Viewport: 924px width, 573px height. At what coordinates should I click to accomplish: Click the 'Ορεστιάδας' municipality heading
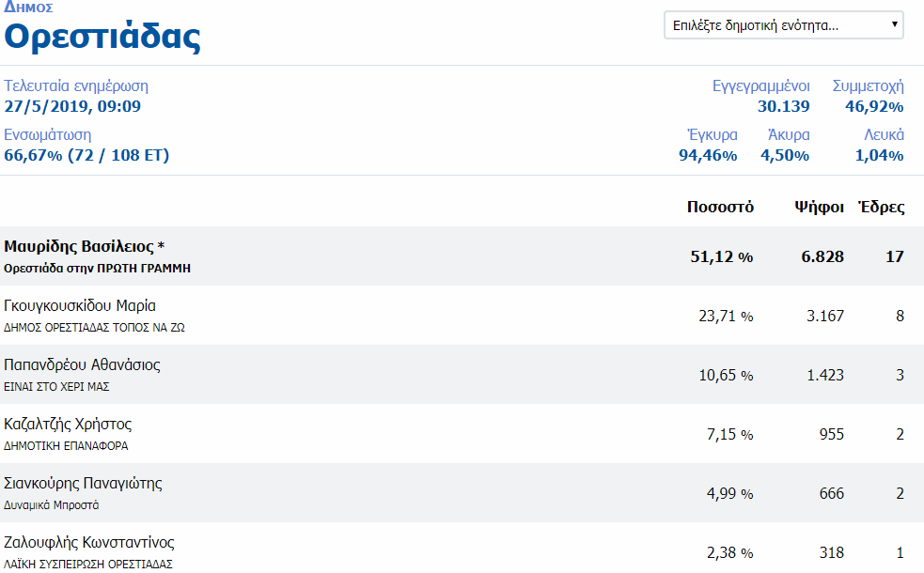[102, 37]
